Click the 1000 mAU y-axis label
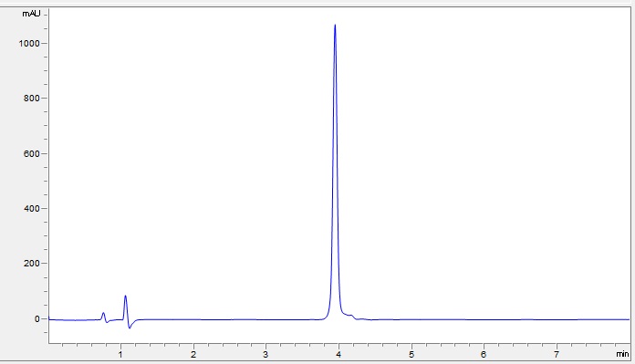 coord(29,43)
